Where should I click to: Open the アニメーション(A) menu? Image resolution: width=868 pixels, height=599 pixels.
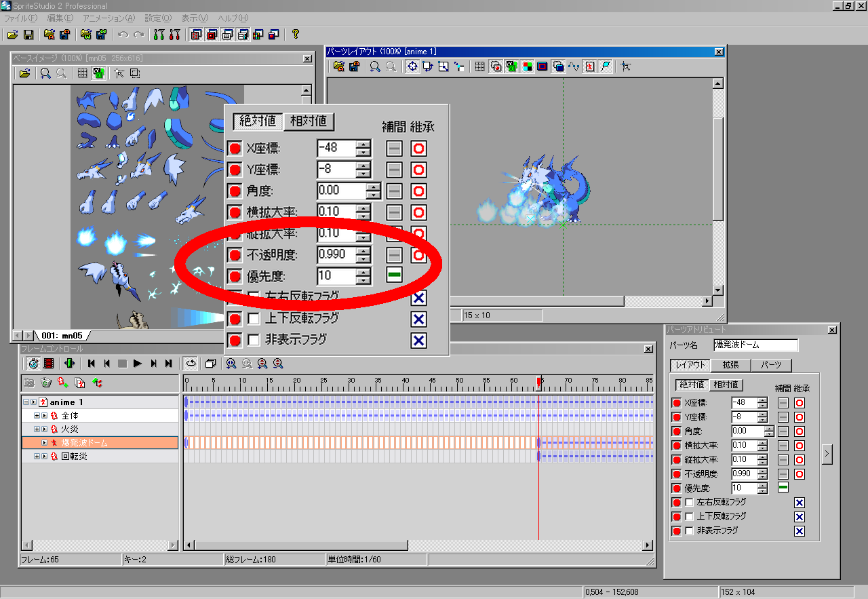click(x=108, y=18)
